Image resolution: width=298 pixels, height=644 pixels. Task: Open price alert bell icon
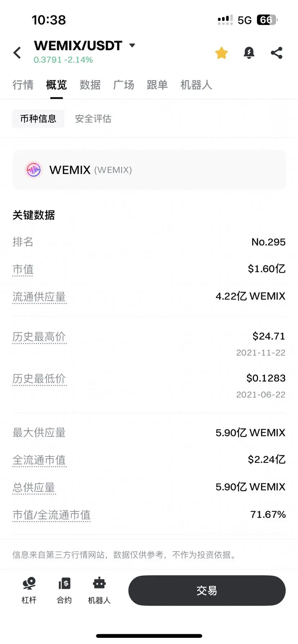(x=249, y=53)
